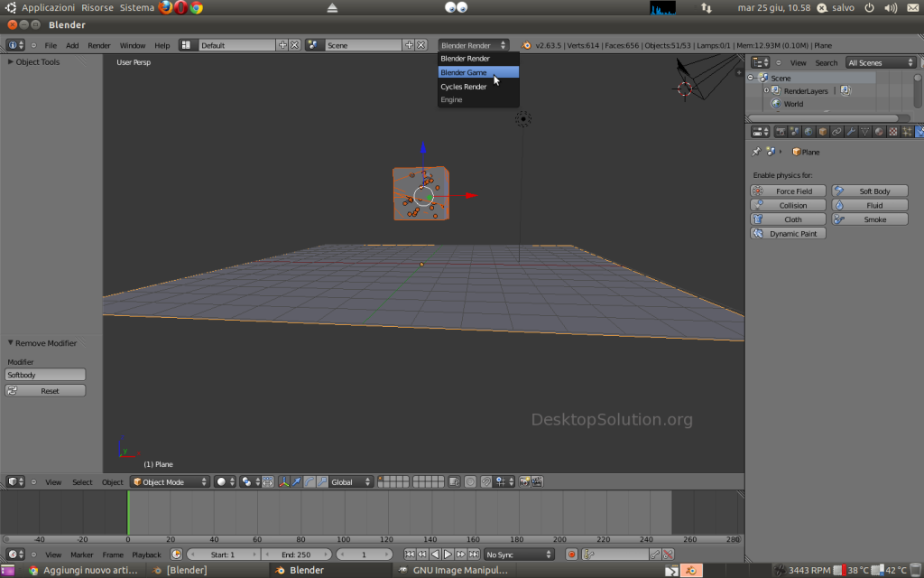Toggle the pin icon beside Plane breadcrumb
The width and height of the screenshot is (924, 578).
coord(756,152)
